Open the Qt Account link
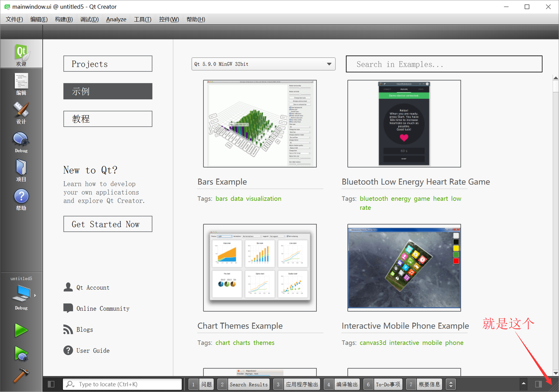Viewport: 559px width, 392px height. [93, 288]
